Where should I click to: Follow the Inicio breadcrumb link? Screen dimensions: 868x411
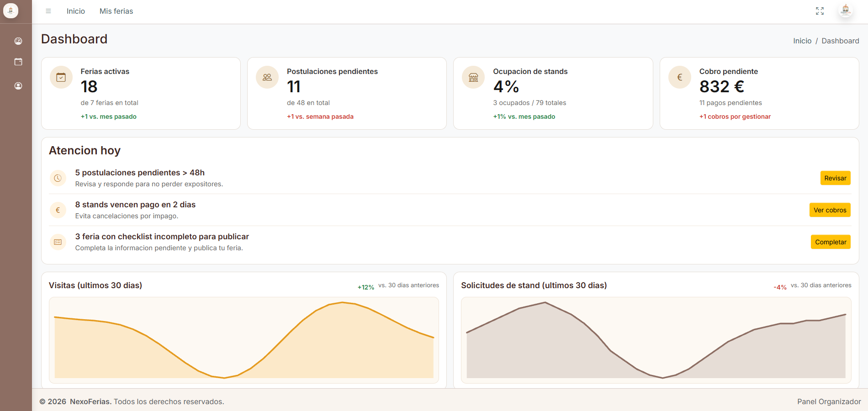click(802, 41)
